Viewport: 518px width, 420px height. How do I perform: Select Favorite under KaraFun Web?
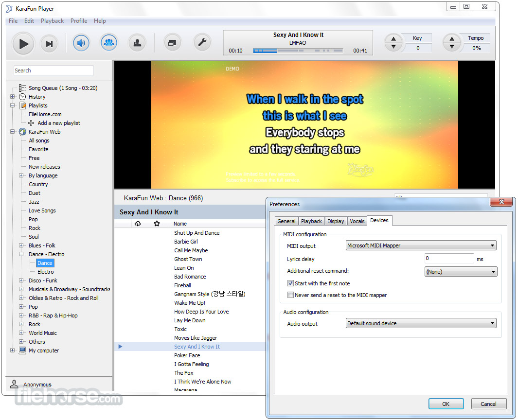[x=38, y=149]
